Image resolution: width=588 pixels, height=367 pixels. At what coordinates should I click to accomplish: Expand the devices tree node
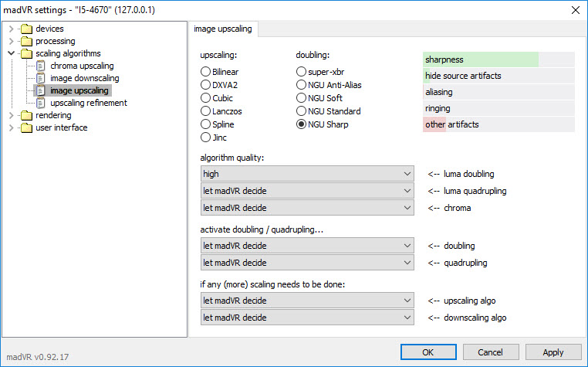pos(12,29)
